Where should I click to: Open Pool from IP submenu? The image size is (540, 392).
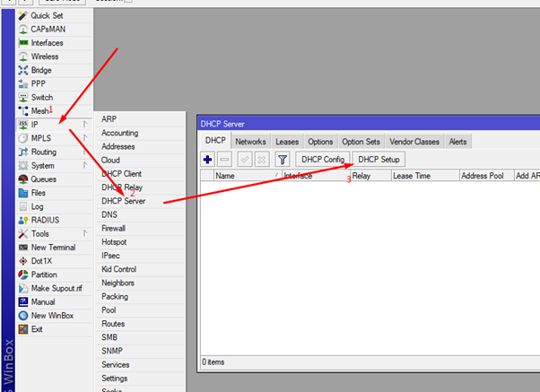click(140, 310)
